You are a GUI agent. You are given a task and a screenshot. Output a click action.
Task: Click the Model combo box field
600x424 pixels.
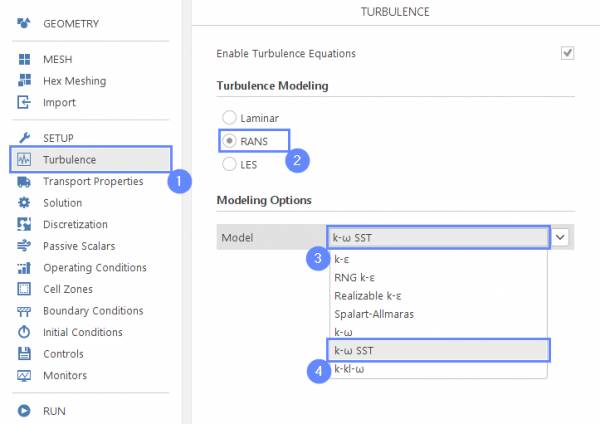point(439,237)
